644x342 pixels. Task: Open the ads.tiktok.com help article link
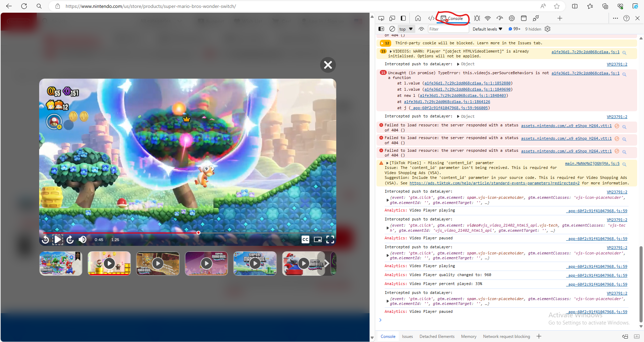[494, 183]
